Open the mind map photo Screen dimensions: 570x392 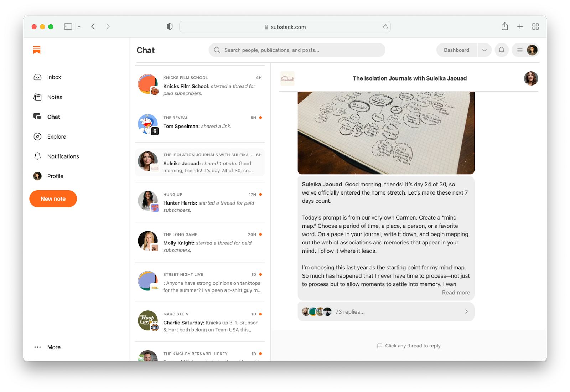tap(386, 133)
